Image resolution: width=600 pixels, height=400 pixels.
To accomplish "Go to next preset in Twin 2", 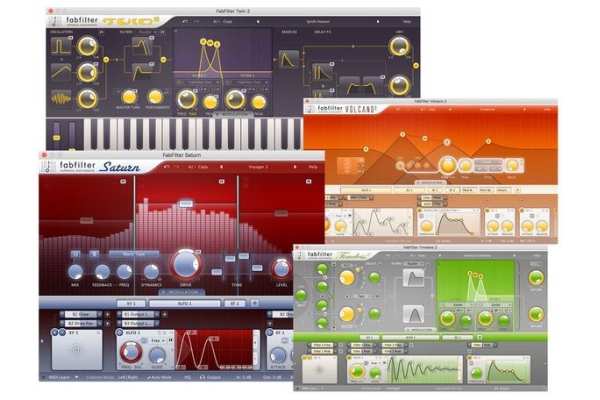I will pos(378,22).
